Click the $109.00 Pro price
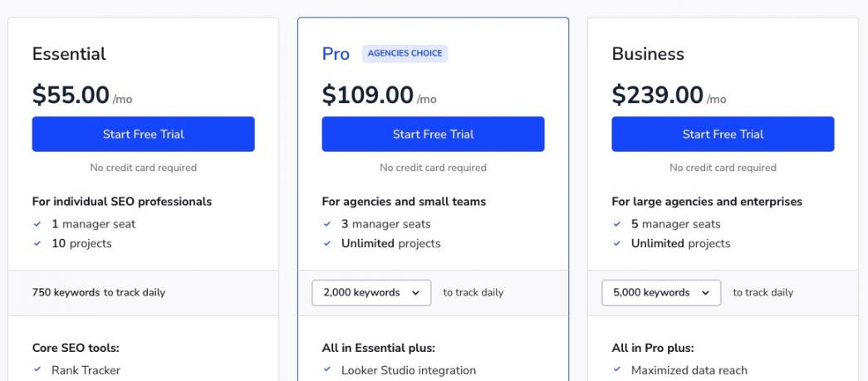Viewport: 868px width, 381px height. [368, 95]
